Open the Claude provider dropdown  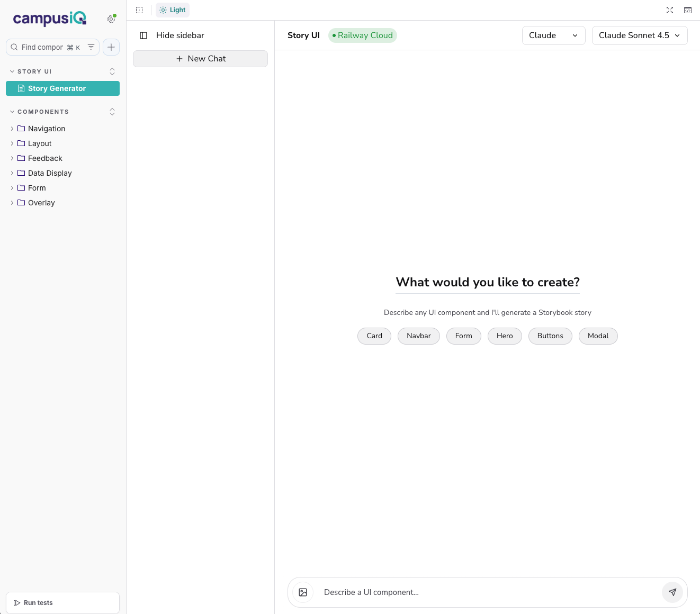553,35
